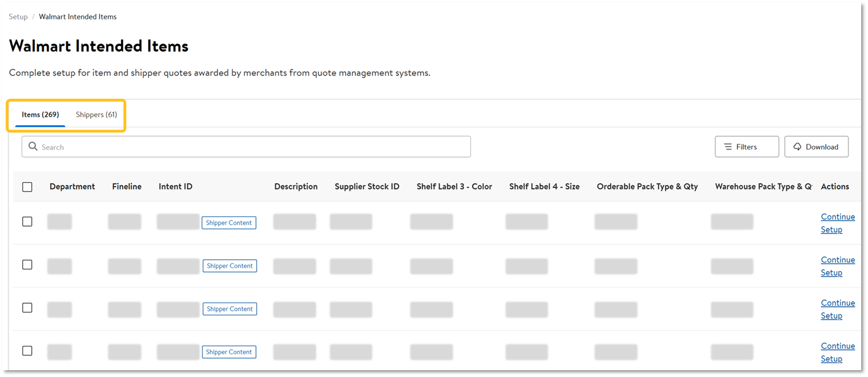Viewport: 868px width, 377px height.
Task: Check the third row checkbox
Action: (27, 308)
